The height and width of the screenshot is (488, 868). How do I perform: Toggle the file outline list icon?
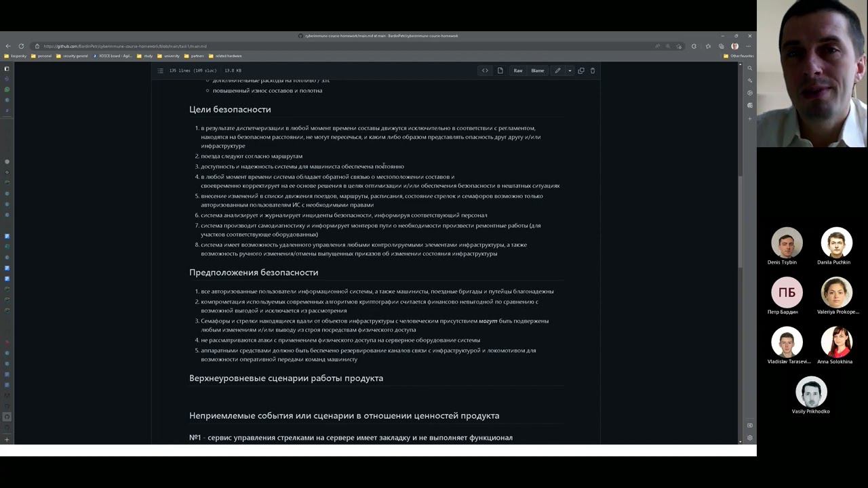pos(161,70)
